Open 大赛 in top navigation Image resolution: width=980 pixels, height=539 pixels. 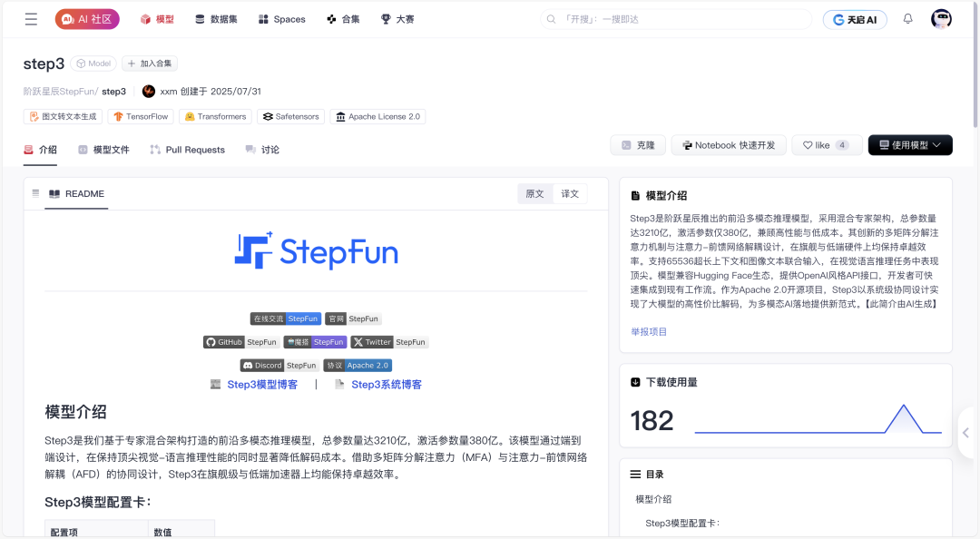[x=397, y=19]
